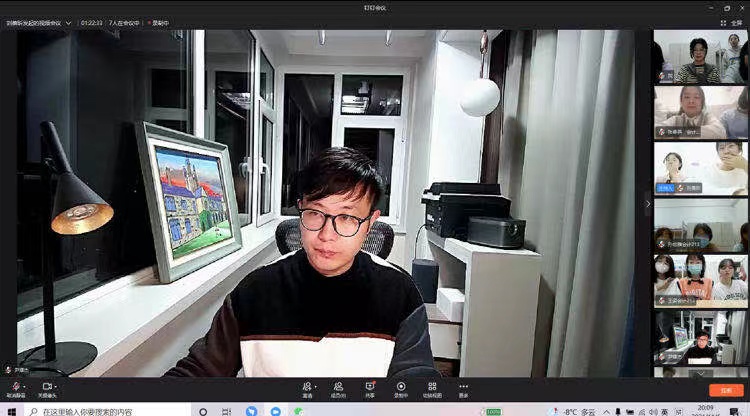Click the masked participants video thumbnail
Image resolution: width=750 pixels, height=416 pixels.
click(x=701, y=280)
